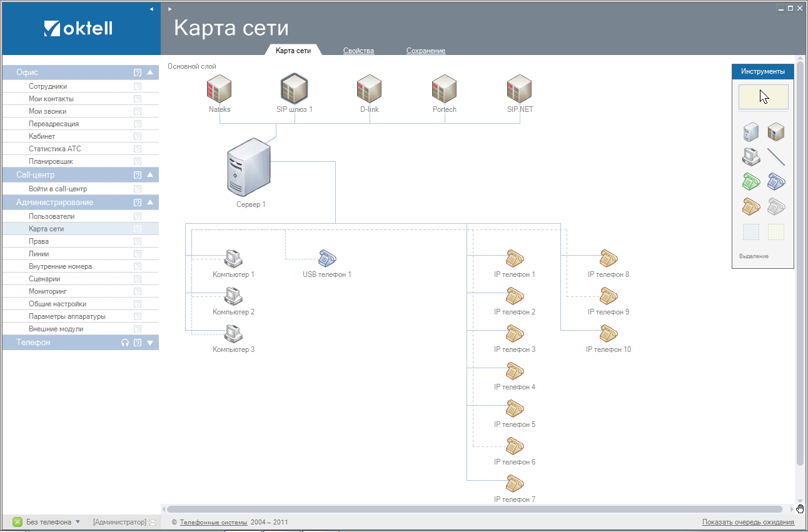Open the Без телефона status dropdown

pyautogui.click(x=78, y=522)
